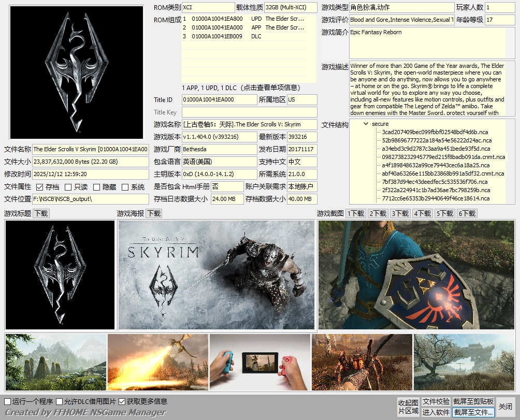Screen dimensions: 520x420
Task: Click the 游戏类型 field 角色扮演,动作
Action: point(401,7)
